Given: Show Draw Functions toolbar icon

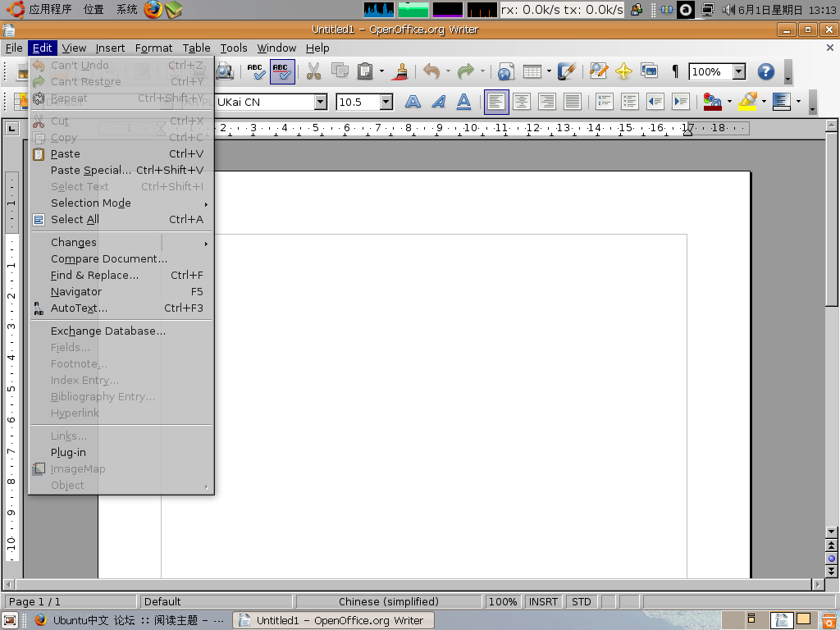Looking at the screenshot, I should coord(566,72).
